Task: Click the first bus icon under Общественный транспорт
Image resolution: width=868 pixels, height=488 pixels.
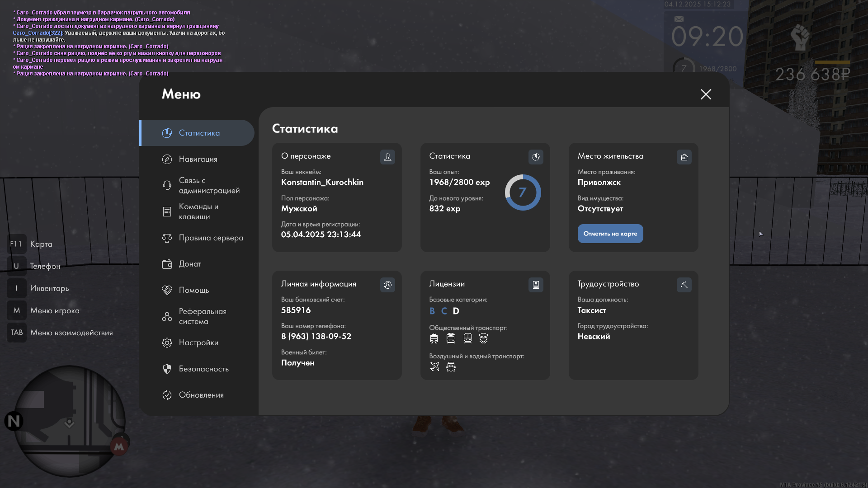Action: click(434, 338)
